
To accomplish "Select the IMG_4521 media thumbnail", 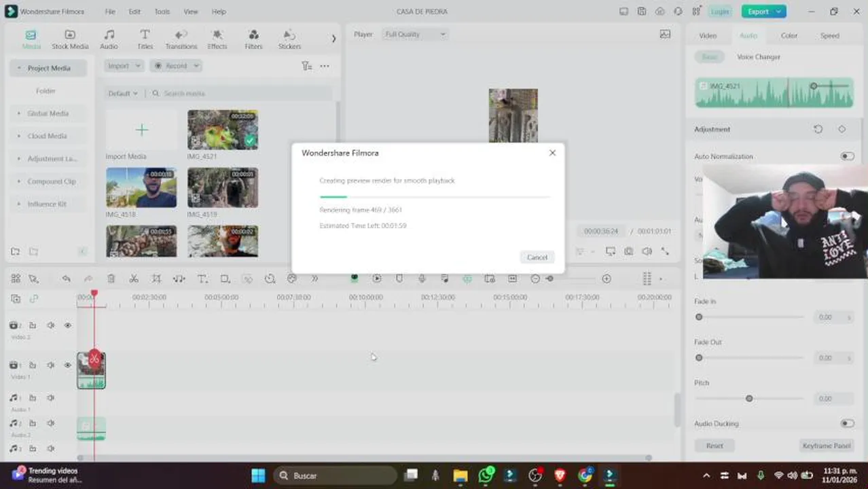I will click(x=223, y=130).
